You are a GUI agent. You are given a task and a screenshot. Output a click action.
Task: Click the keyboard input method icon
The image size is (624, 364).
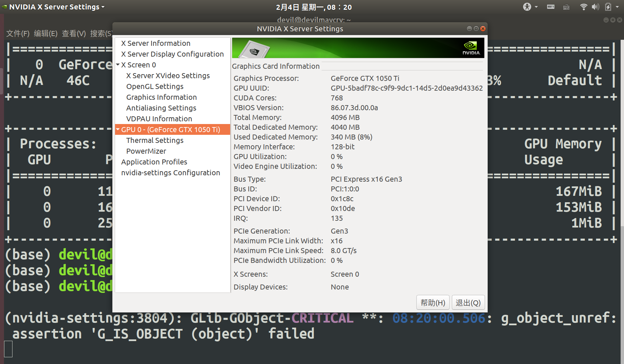tap(567, 7)
